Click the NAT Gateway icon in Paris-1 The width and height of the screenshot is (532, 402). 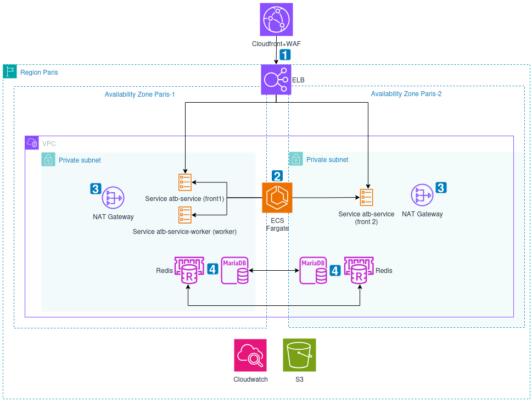[113, 198]
